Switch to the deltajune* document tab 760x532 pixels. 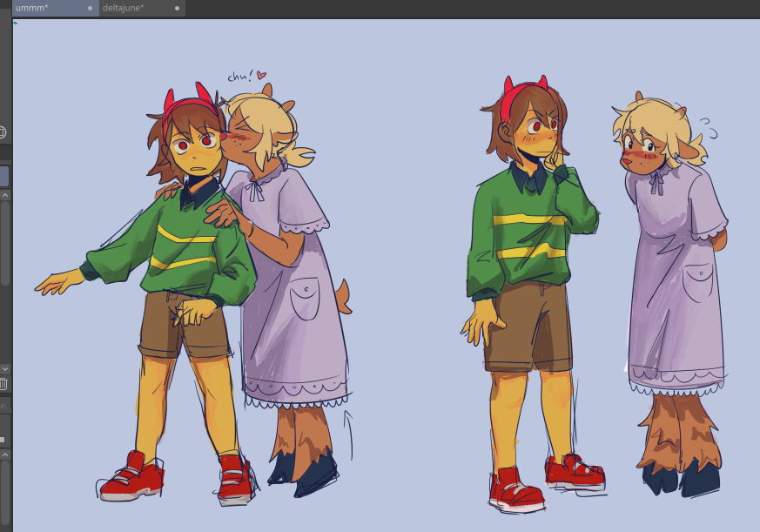(142, 8)
